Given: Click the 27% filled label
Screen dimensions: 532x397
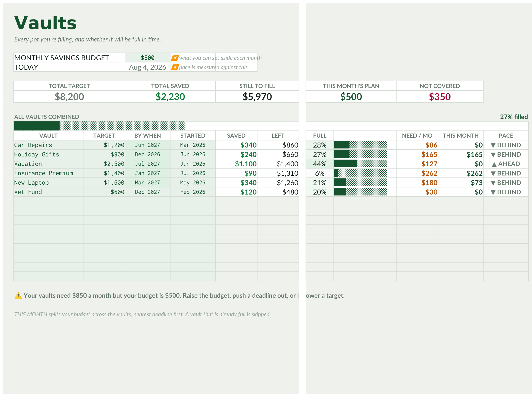Looking at the screenshot, I should [x=514, y=117].
